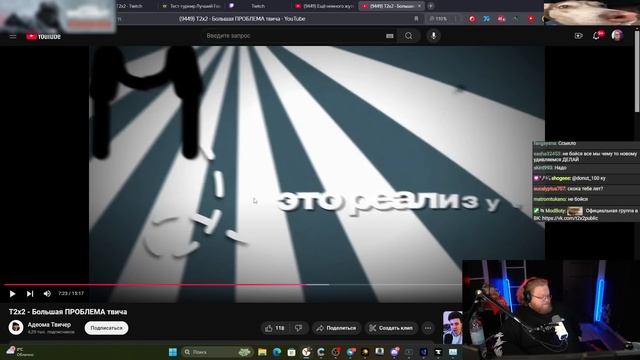Screen dimensions: 640x360
Task: Open Microsoft Edge from taskbar
Action: (x=277, y=352)
